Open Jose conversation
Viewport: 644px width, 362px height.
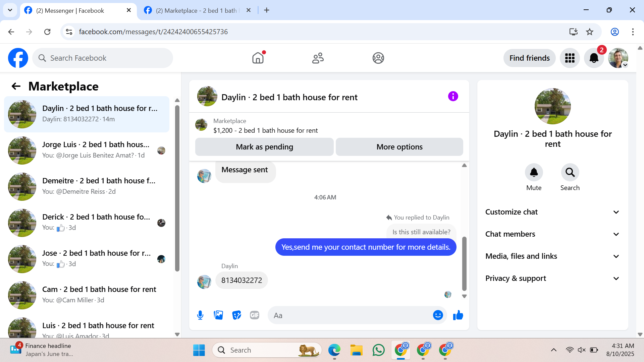pyautogui.click(x=87, y=259)
